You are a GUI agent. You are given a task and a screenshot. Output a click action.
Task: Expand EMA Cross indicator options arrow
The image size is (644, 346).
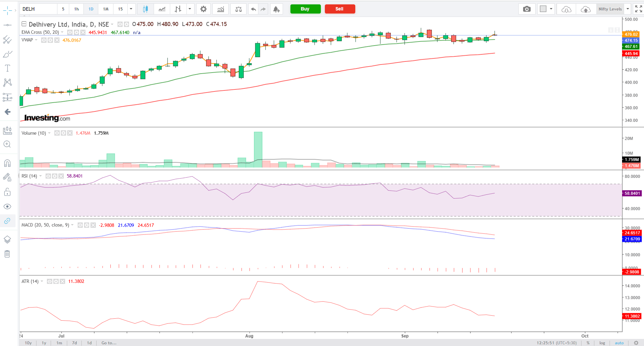click(x=62, y=32)
